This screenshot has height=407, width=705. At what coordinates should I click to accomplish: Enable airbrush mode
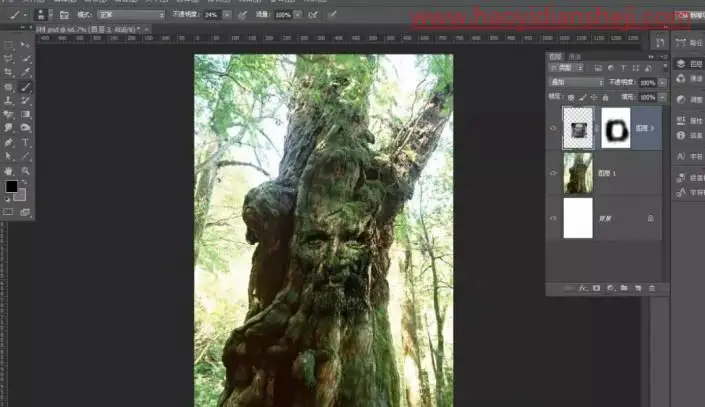(313, 15)
